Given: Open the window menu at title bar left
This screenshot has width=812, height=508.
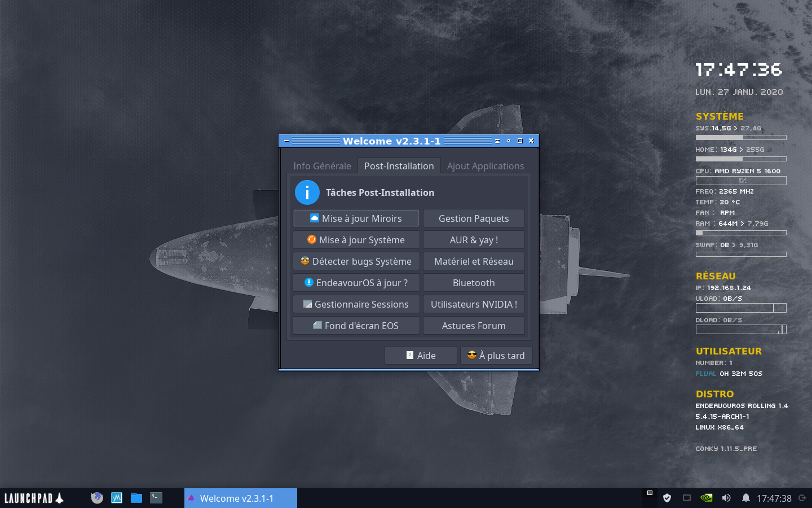Looking at the screenshot, I should pos(286,141).
